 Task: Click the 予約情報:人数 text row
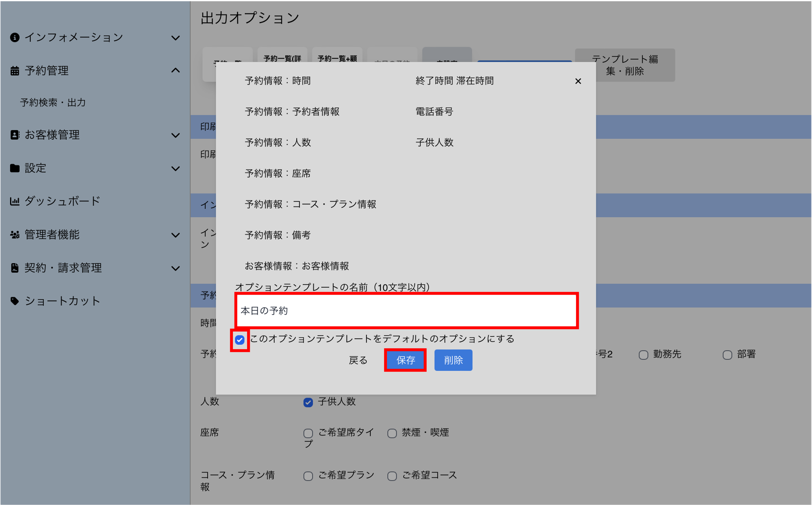278,143
